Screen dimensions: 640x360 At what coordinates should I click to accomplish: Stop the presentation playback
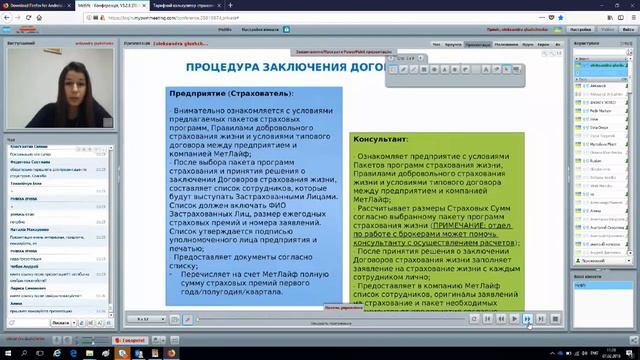click(x=555, y=319)
